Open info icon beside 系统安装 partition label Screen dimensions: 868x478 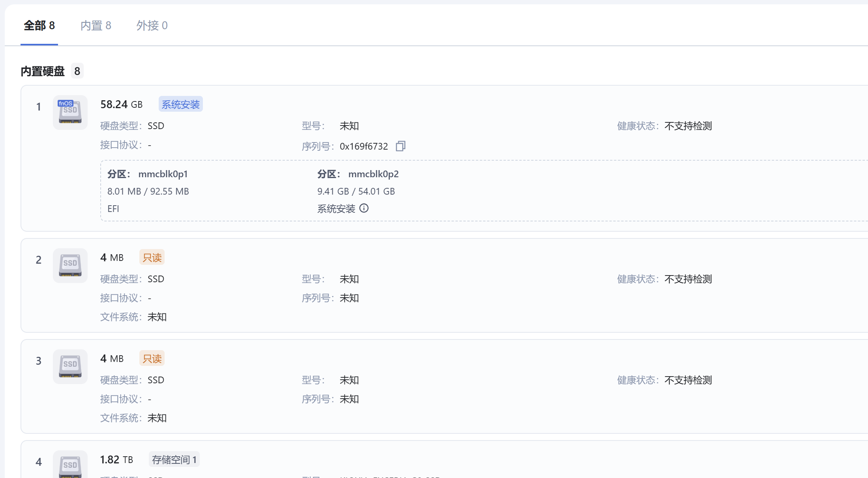[364, 208]
